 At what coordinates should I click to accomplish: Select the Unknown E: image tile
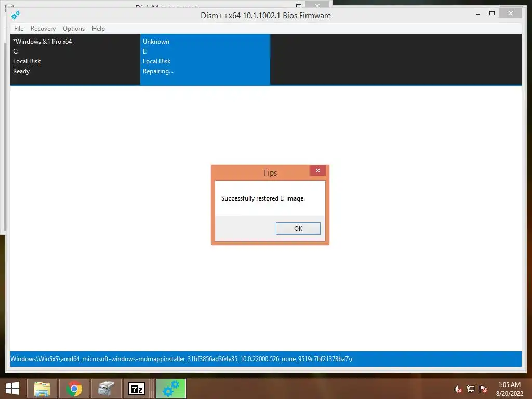click(x=205, y=59)
